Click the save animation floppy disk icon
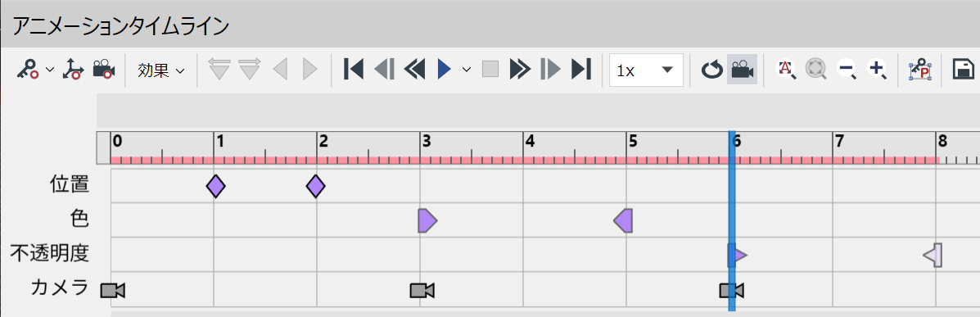 [964, 70]
